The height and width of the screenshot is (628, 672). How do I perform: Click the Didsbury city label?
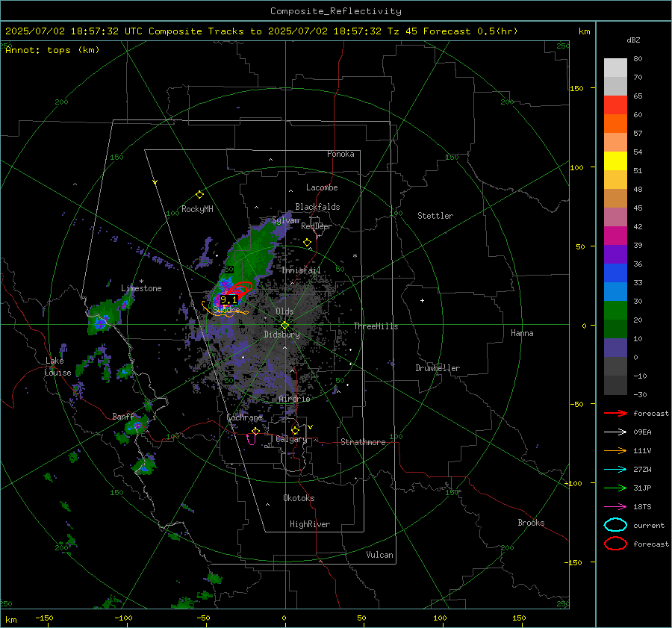pyautogui.click(x=282, y=335)
